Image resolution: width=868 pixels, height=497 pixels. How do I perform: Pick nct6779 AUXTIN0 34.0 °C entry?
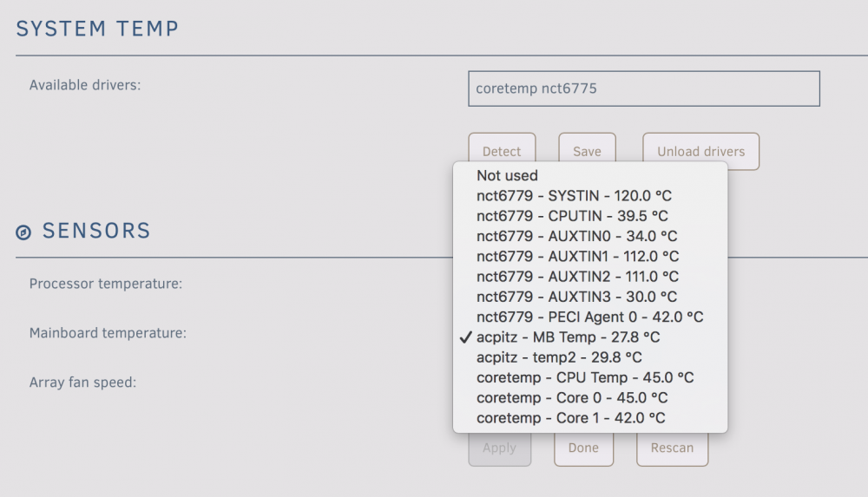coord(590,236)
